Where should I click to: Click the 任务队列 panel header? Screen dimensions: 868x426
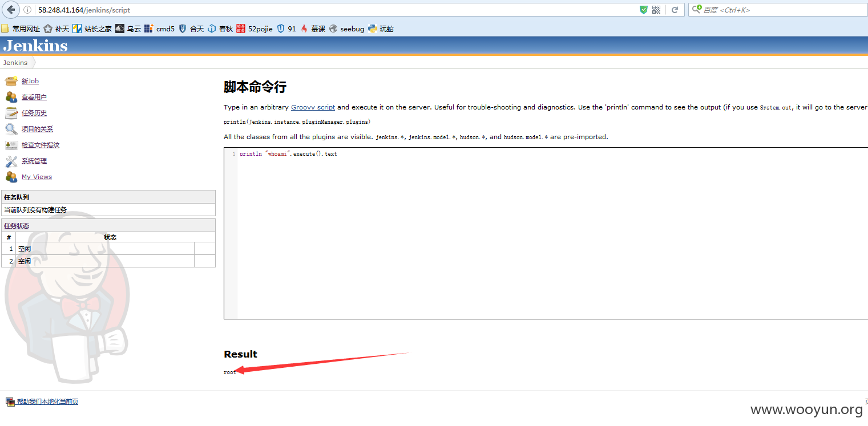tap(108, 197)
